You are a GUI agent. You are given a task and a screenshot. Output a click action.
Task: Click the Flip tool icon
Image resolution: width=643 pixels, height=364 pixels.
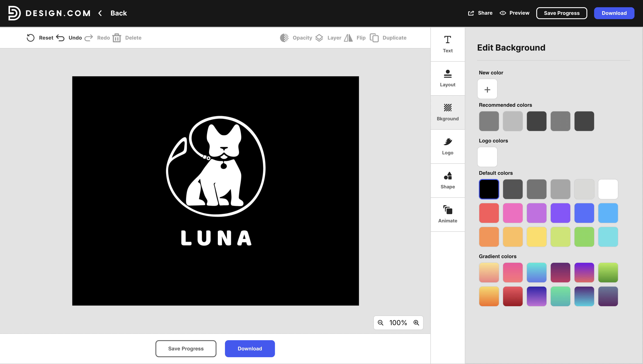(x=348, y=38)
